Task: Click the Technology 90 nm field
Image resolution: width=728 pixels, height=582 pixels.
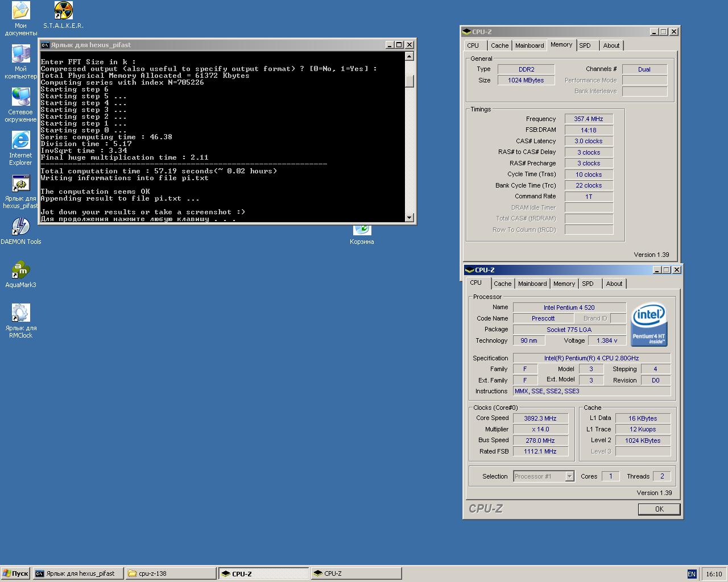Action: pyautogui.click(x=529, y=340)
